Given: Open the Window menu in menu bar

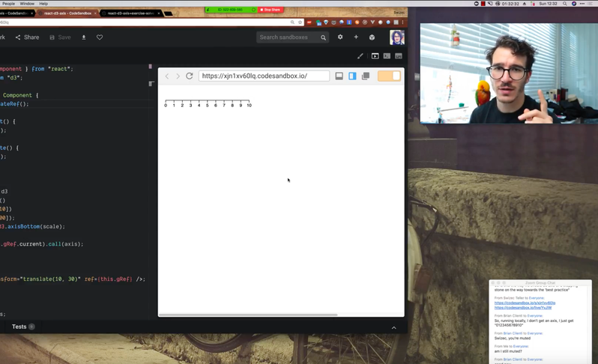Looking at the screenshot, I should click(27, 4).
